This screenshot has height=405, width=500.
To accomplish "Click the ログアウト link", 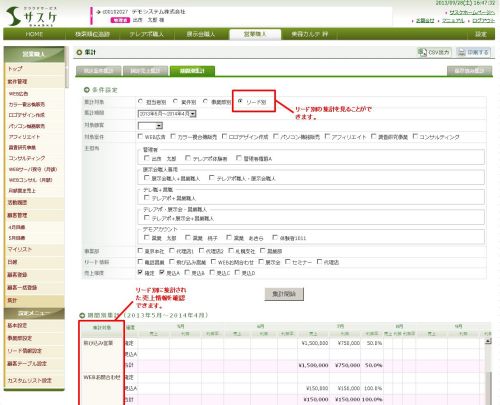I will [x=483, y=21].
